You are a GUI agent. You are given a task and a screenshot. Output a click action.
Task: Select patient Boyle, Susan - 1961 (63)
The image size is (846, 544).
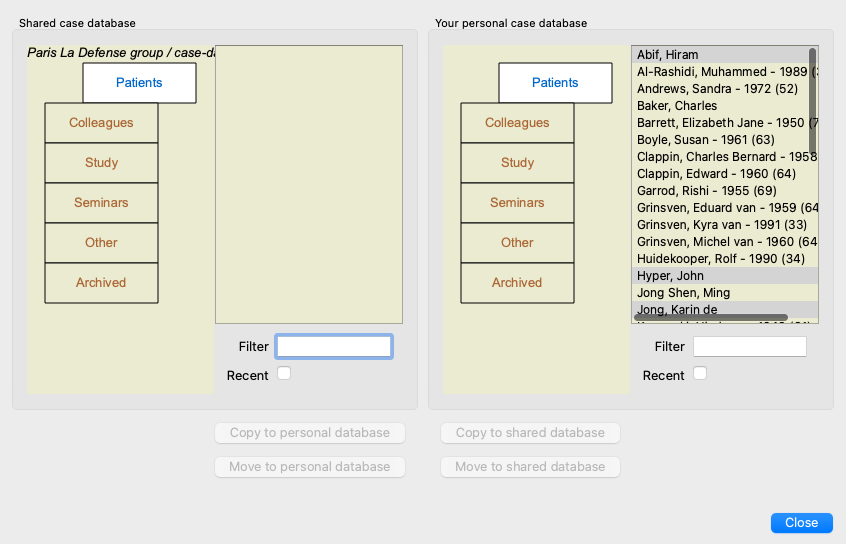[x=725, y=140]
